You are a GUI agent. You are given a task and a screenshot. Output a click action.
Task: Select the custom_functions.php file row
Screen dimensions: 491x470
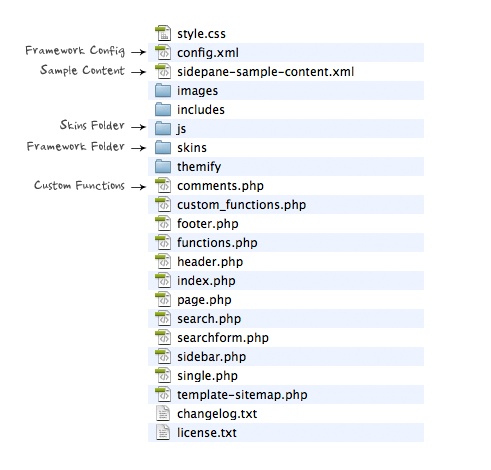[x=286, y=204]
